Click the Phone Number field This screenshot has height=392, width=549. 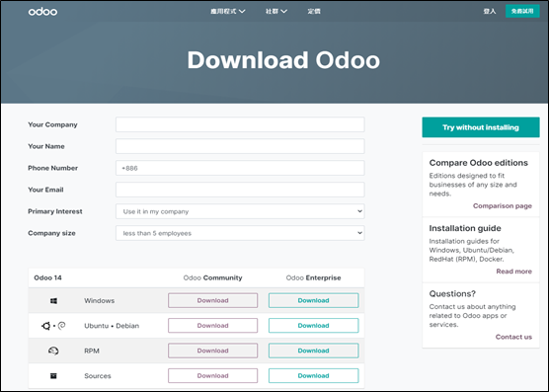(x=240, y=168)
